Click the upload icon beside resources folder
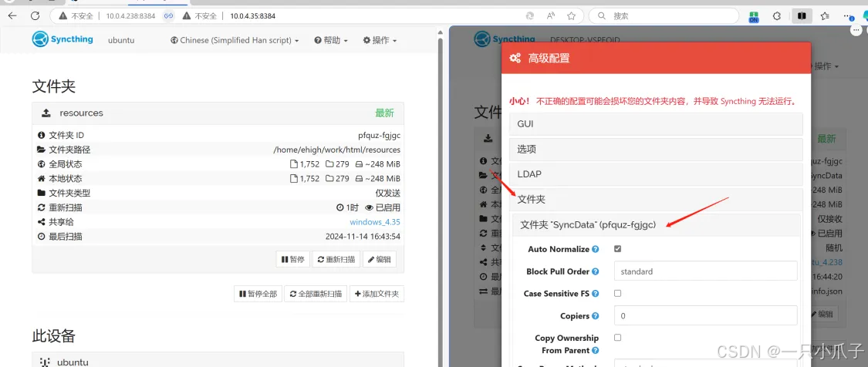This screenshot has height=367, width=868. click(x=46, y=113)
